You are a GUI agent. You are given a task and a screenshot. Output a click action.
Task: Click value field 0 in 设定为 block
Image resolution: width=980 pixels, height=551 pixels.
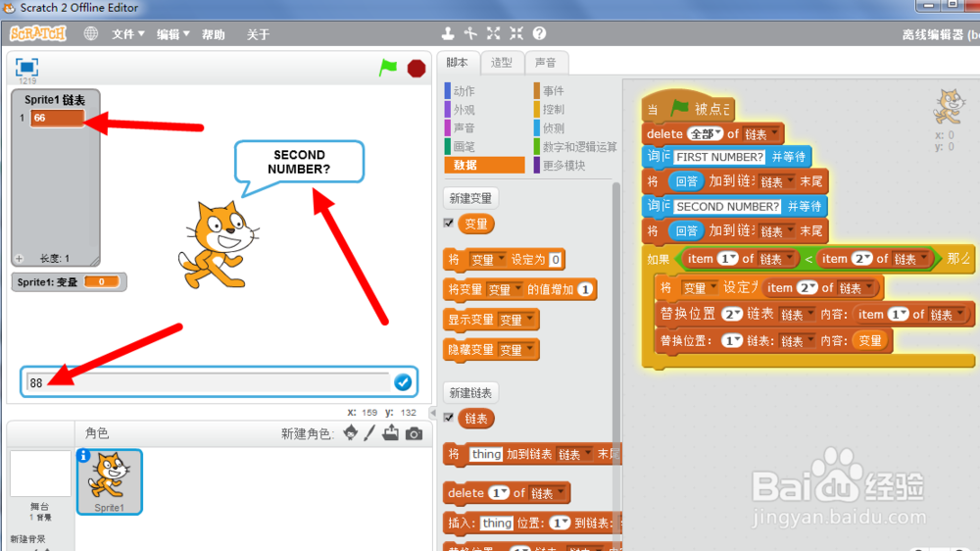tap(555, 260)
